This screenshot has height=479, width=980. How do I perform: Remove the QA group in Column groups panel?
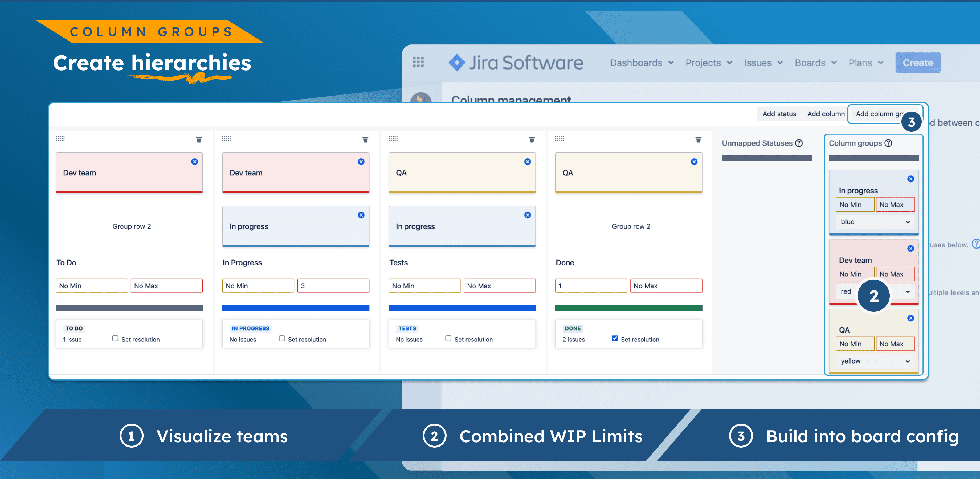pos(910,318)
